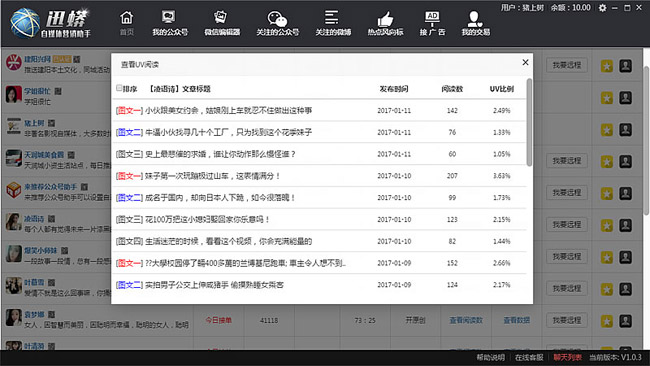Click star icon in 爆笑小师妹 row

[x=606, y=257]
